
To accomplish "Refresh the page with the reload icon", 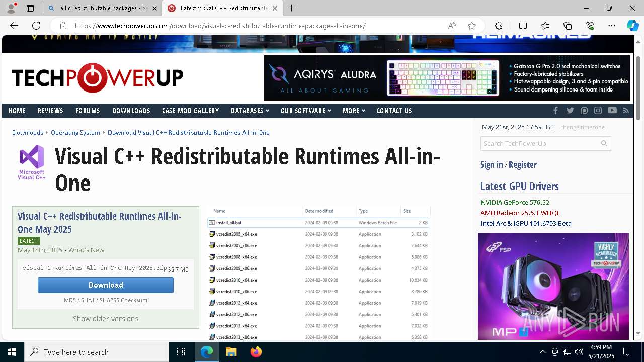I will 36,26.
